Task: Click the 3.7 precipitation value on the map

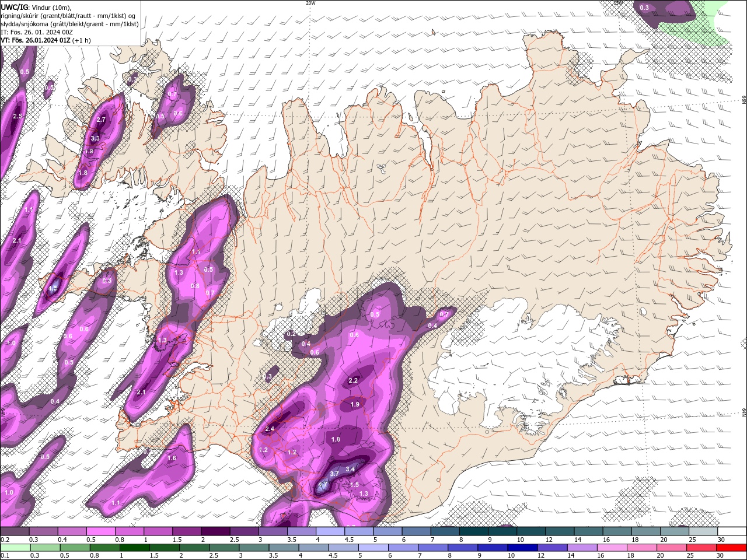Action: tap(334, 474)
